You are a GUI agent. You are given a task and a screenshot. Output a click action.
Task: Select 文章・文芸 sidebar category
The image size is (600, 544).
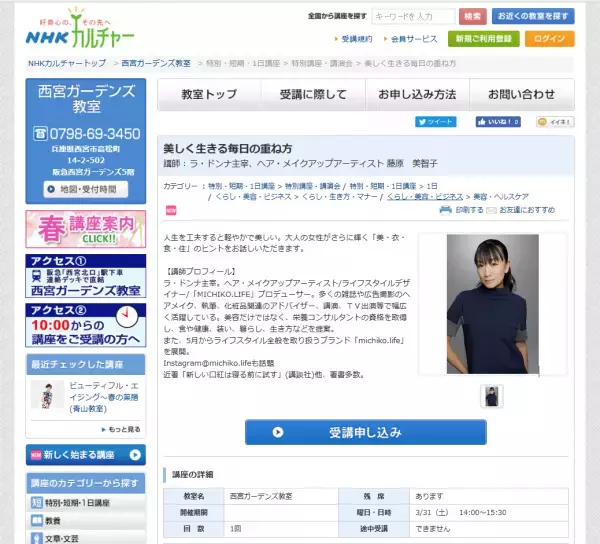point(86,537)
